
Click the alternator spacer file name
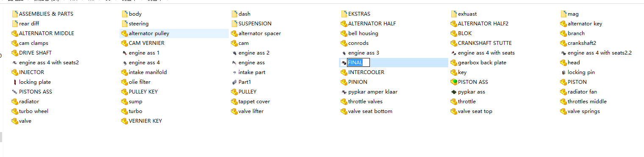[x=260, y=33]
